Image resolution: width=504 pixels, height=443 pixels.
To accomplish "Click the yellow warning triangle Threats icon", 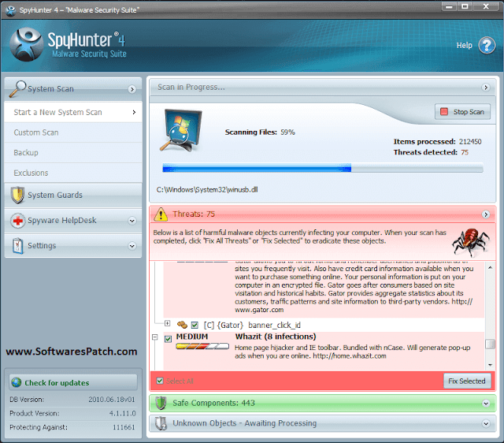I will pyautogui.click(x=161, y=214).
